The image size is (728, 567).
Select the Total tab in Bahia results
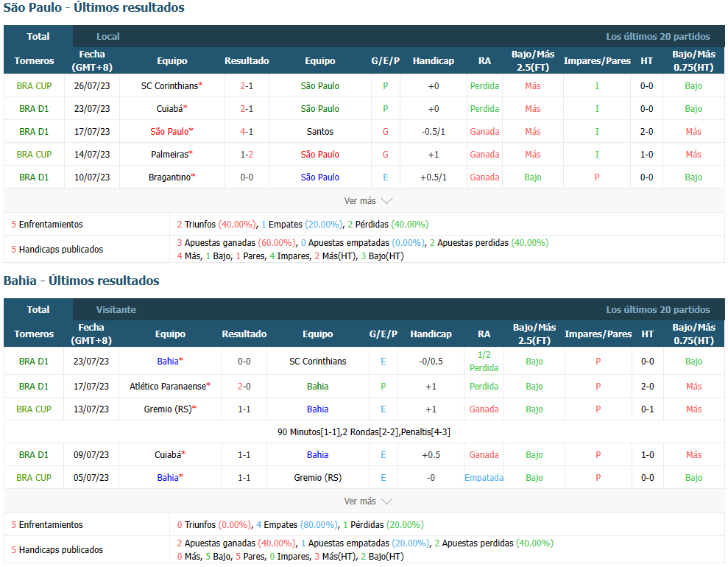[38, 309]
